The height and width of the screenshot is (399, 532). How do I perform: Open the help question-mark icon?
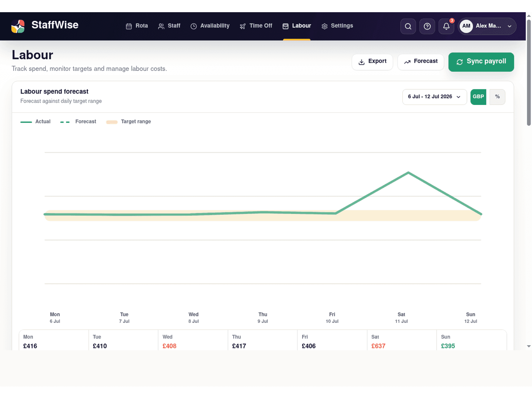coord(427,26)
